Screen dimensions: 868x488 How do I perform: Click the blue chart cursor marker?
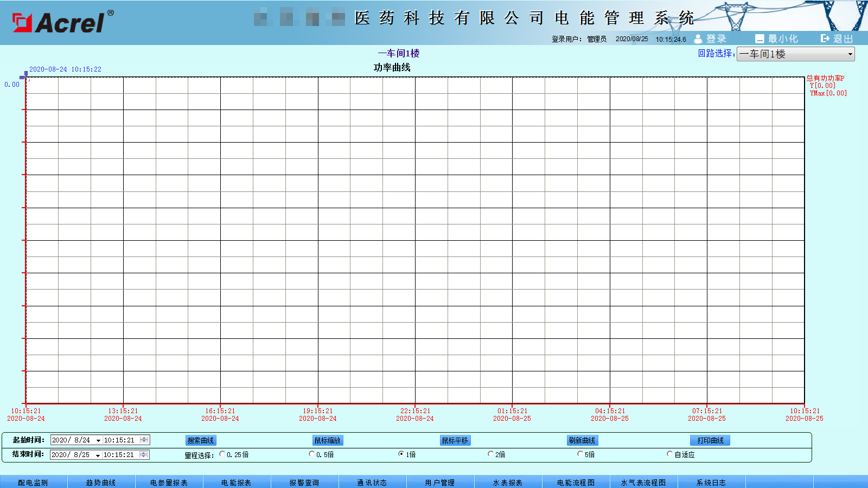coord(25,75)
